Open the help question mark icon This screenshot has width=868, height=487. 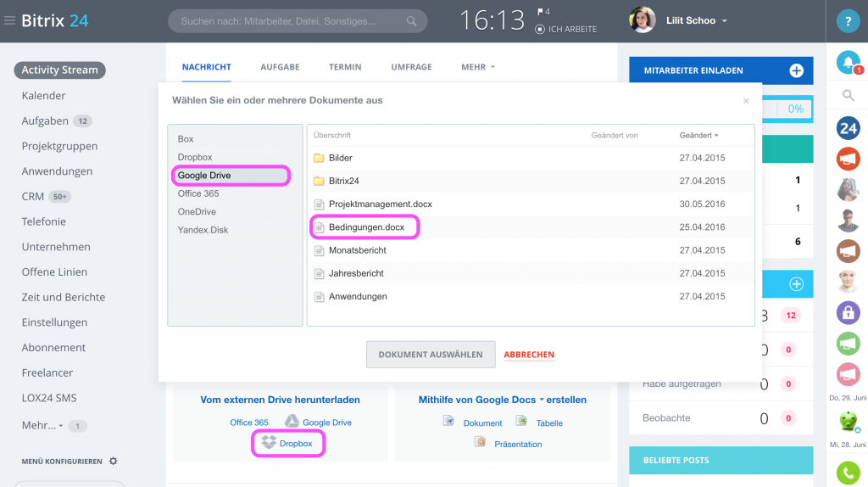pos(848,21)
